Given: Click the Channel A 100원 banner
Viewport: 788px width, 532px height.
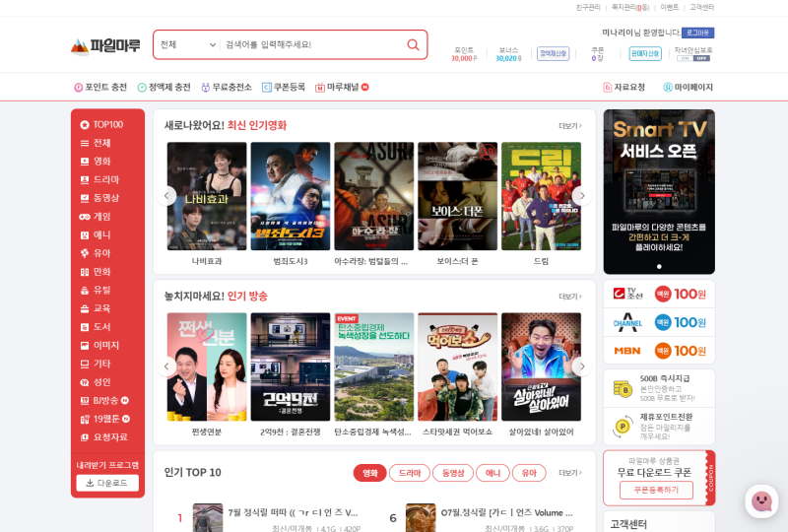Looking at the screenshot, I should (659, 322).
